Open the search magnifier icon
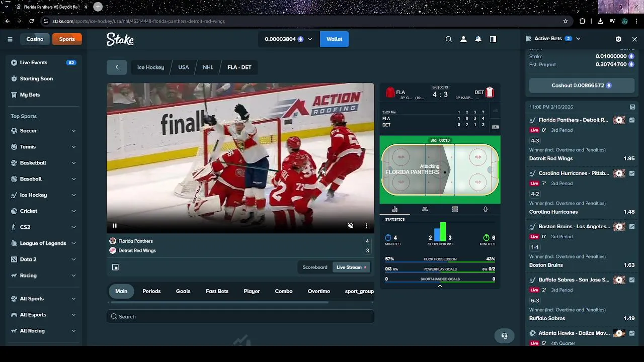Image resolution: width=644 pixels, height=362 pixels. click(449, 39)
